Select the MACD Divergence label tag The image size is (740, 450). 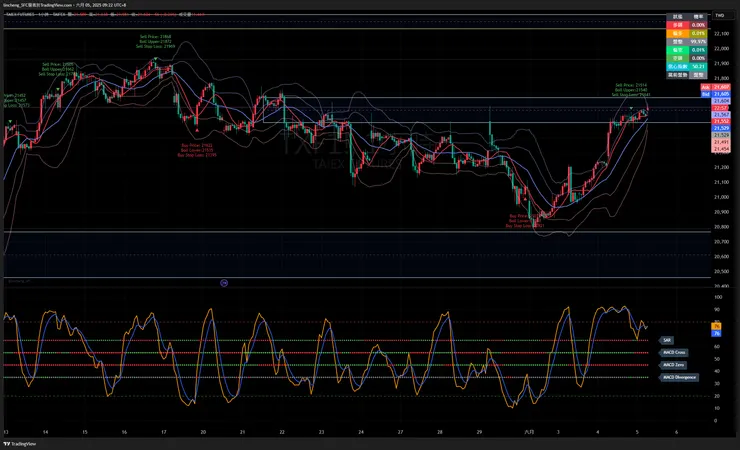679,377
